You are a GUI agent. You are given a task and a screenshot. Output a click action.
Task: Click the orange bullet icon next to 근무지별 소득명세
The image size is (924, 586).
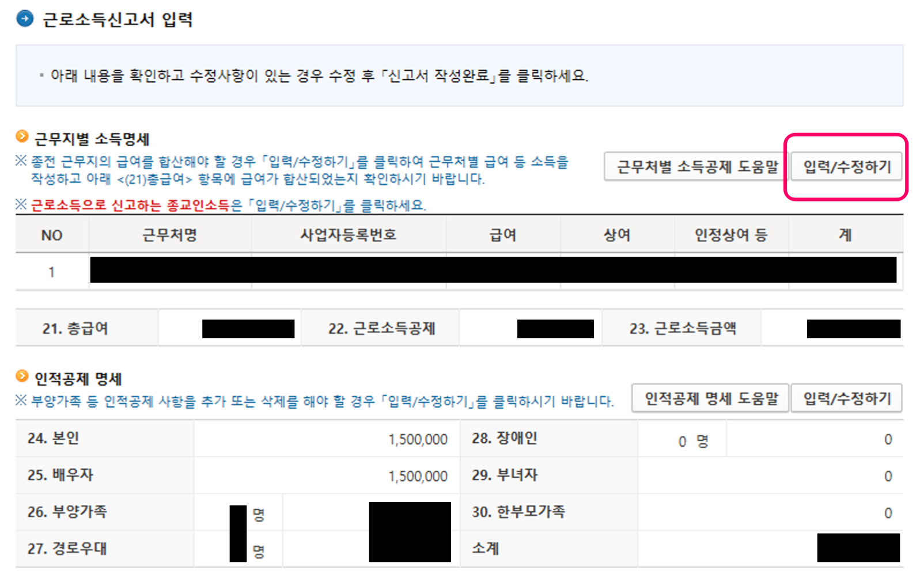[21, 137]
